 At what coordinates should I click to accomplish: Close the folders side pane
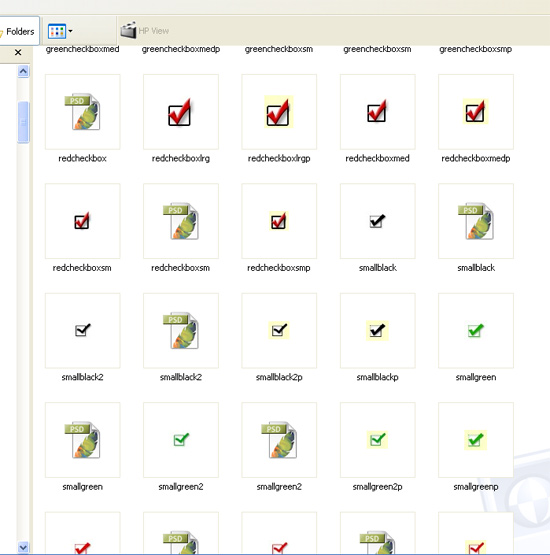[x=18, y=53]
